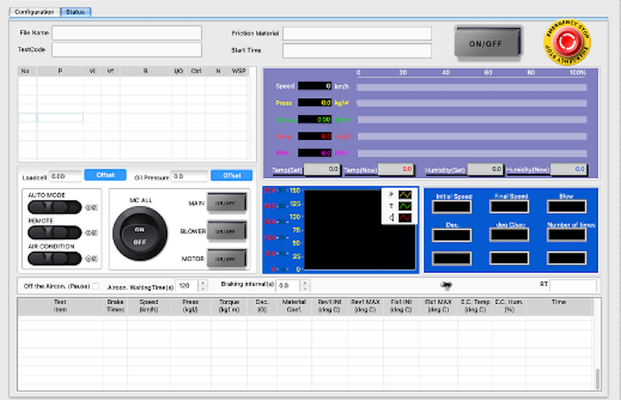Click the MC ALL round rocker switch
The width and height of the screenshot is (621, 400).
(140, 234)
